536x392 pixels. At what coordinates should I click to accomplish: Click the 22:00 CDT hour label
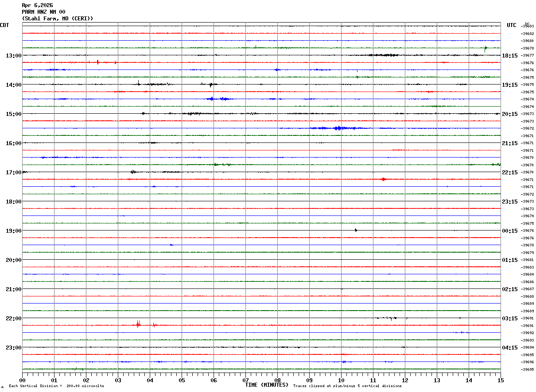point(14,319)
